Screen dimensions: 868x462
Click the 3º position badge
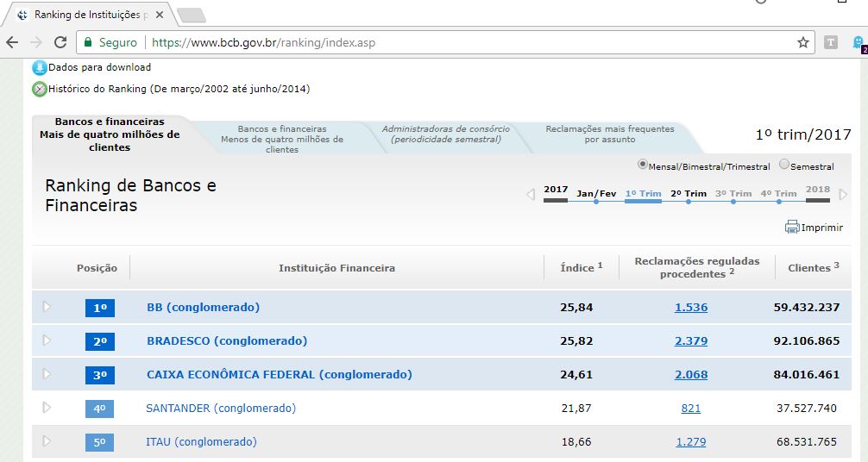[99, 375]
